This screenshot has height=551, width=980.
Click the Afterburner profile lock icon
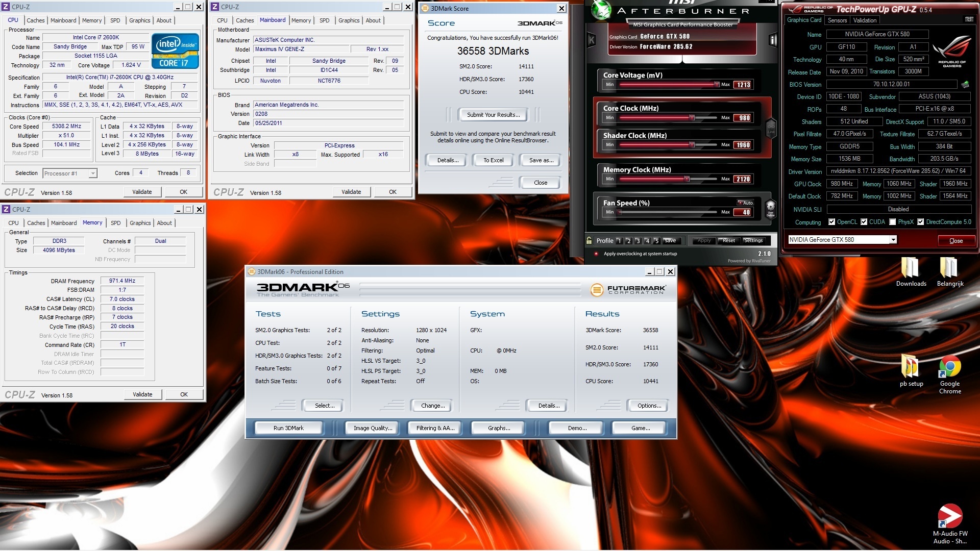pos(590,240)
